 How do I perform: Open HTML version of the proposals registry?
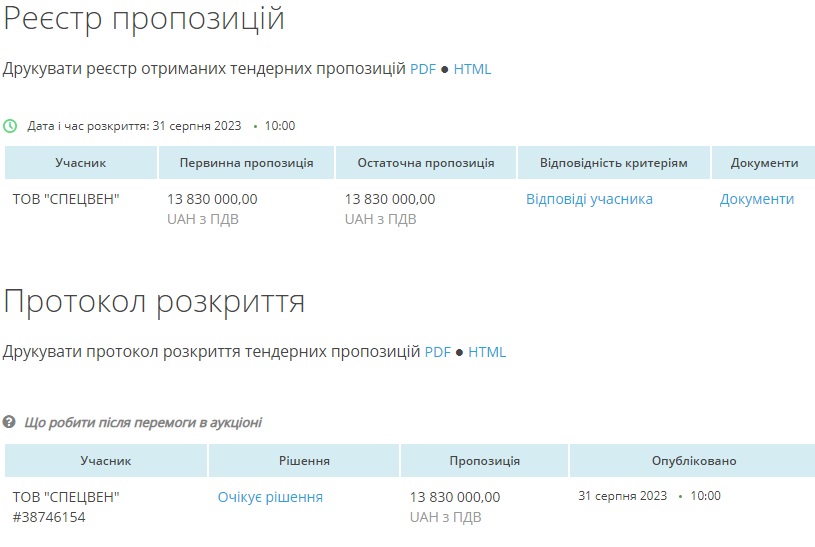tap(472, 69)
